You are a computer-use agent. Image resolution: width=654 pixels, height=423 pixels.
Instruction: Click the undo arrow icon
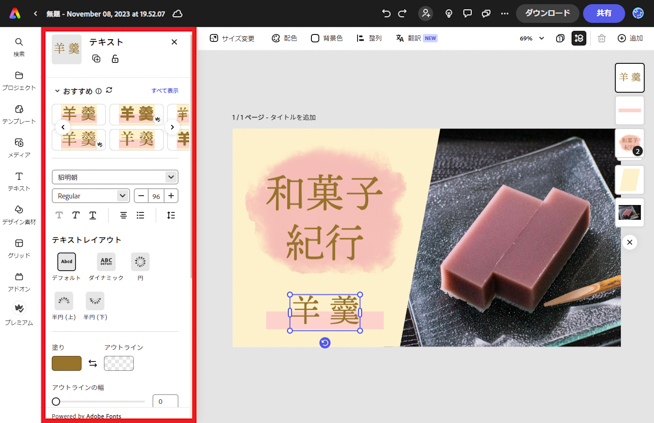386,14
